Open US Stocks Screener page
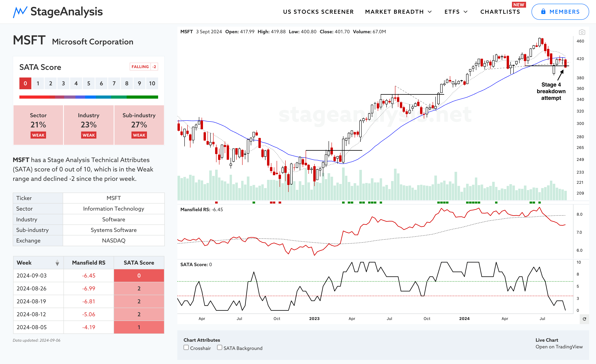The width and height of the screenshot is (596, 364). [318, 12]
